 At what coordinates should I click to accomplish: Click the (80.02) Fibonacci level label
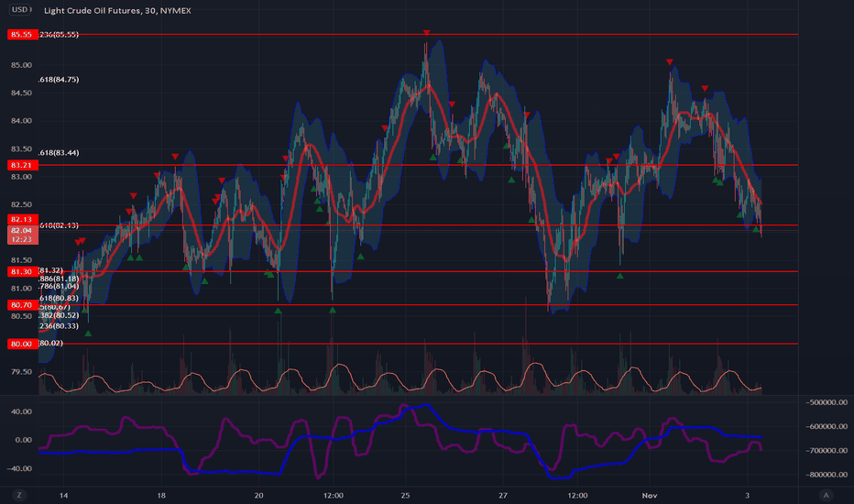[x=50, y=343]
